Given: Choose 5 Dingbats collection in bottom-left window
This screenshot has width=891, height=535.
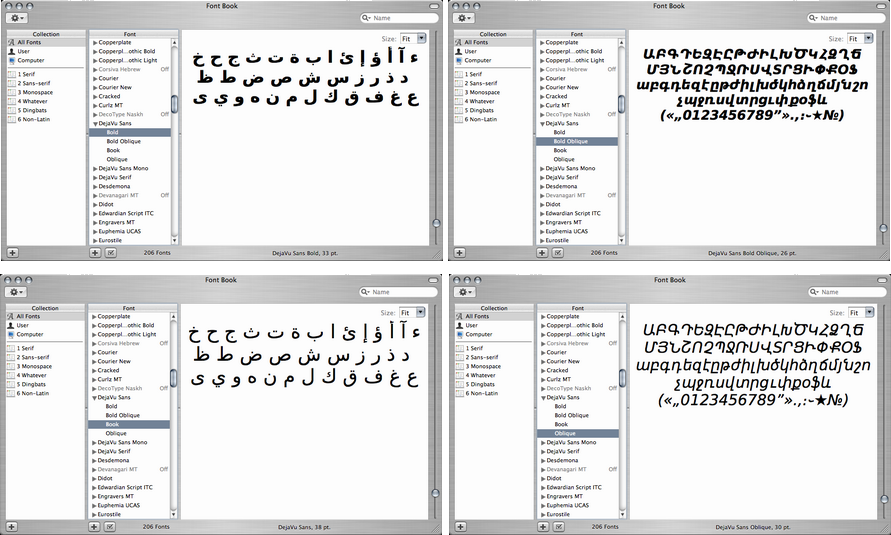Looking at the screenshot, I should 34,384.
